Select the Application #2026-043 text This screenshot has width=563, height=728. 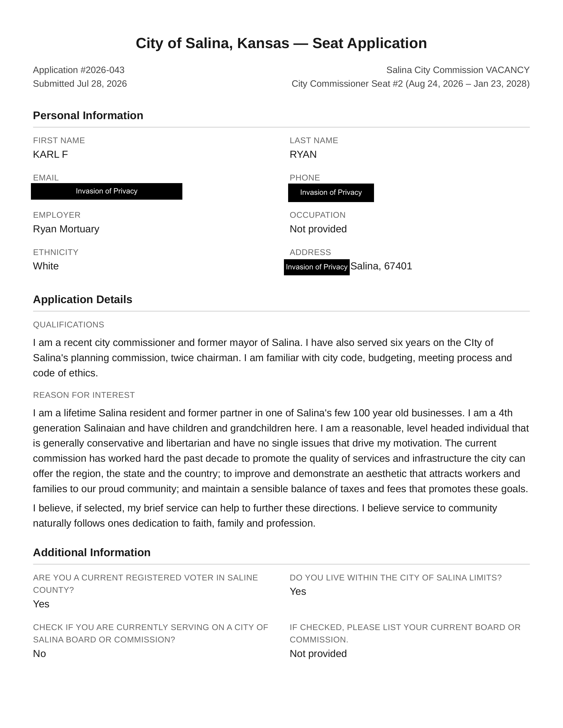click(x=79, y=70)
